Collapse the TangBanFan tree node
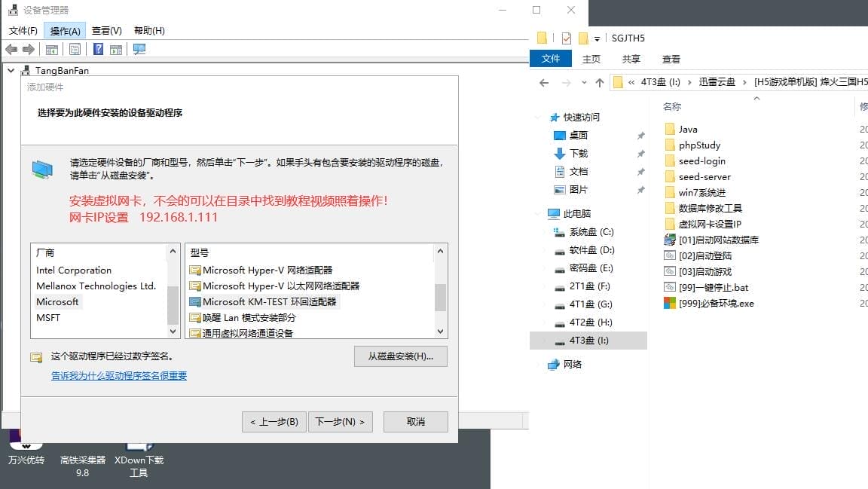This screenshot has height=489, width=868. [x=11, y=70]
